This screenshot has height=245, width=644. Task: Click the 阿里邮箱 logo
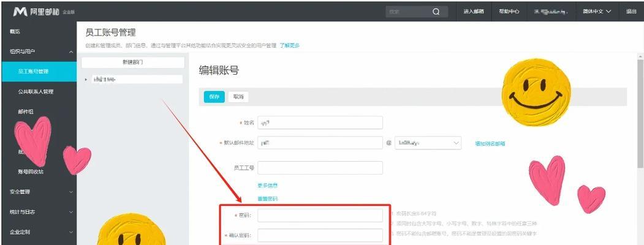[x=44, y=12]
